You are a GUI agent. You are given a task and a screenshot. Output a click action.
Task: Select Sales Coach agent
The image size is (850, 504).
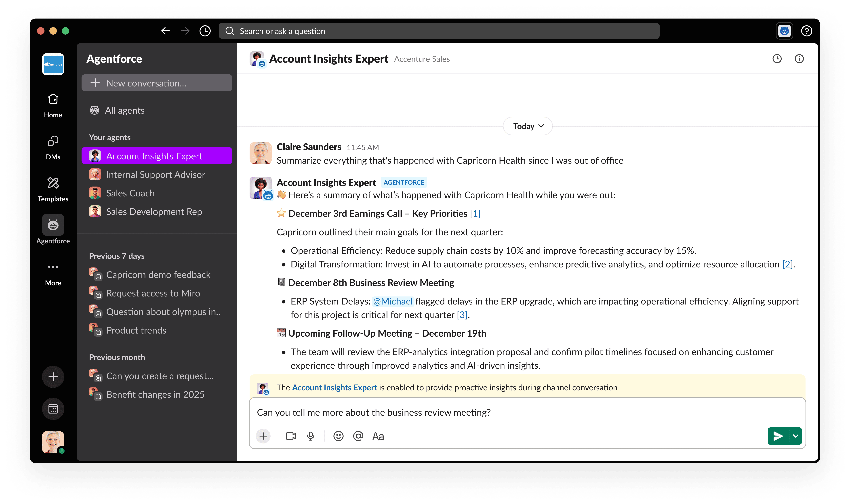click(x=130, y=193)
